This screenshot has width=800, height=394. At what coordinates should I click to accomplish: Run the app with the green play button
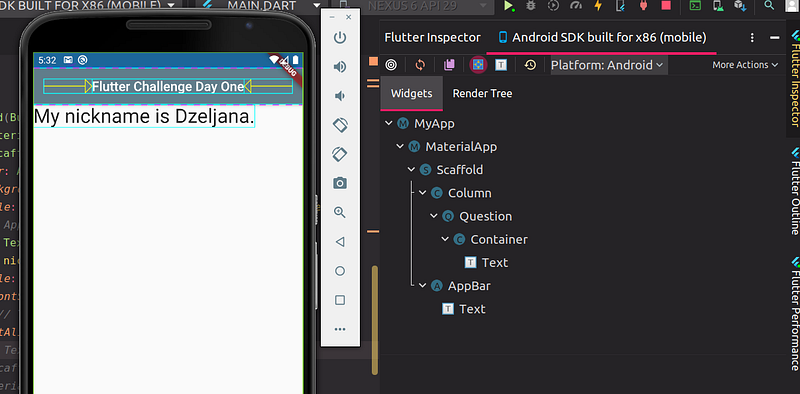(508, 6)
